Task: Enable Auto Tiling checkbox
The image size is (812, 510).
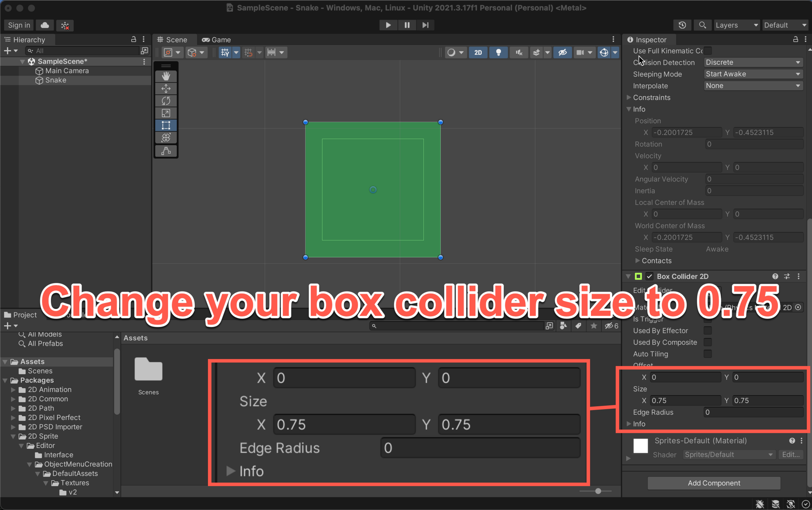Action: click(708, 354)
